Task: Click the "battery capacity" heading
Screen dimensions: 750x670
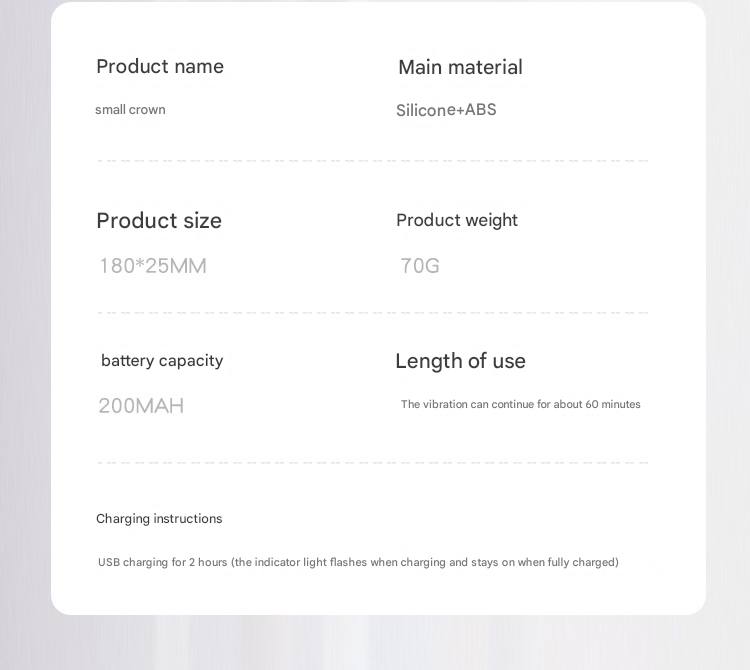Action: [x=162, y=361]
